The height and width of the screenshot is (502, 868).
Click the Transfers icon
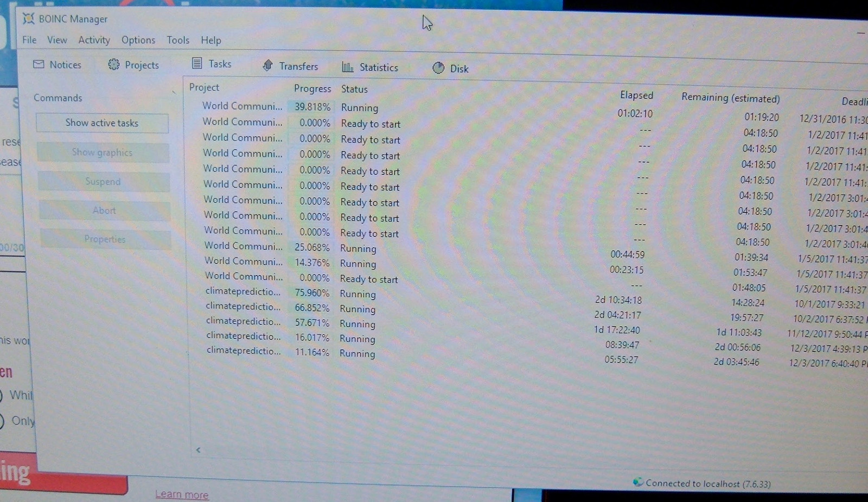267,66
